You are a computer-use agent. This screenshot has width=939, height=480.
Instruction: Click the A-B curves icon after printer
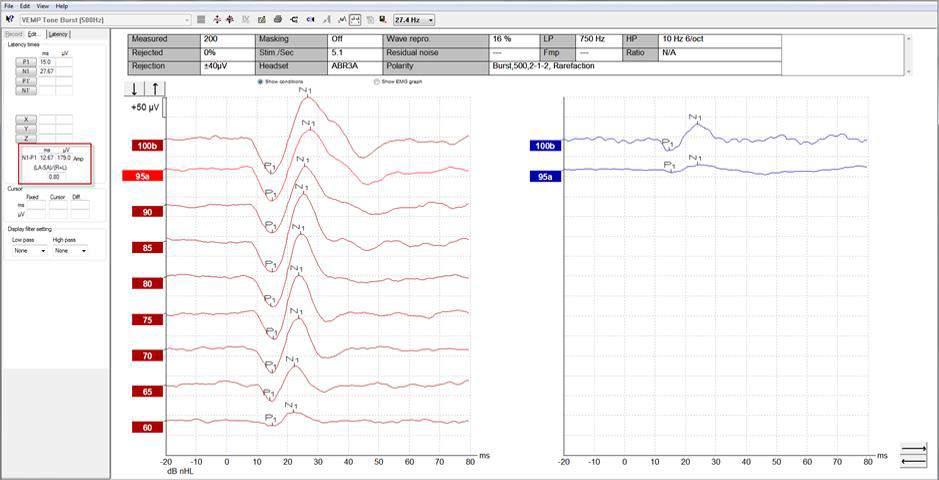coord(294,20)
